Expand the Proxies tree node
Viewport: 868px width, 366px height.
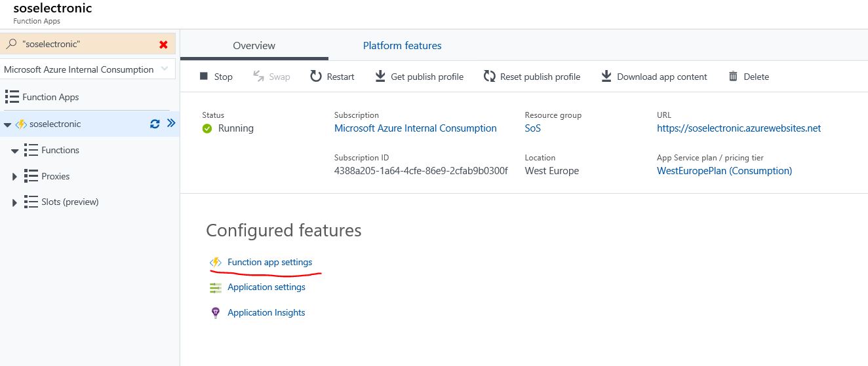(14, 177)
